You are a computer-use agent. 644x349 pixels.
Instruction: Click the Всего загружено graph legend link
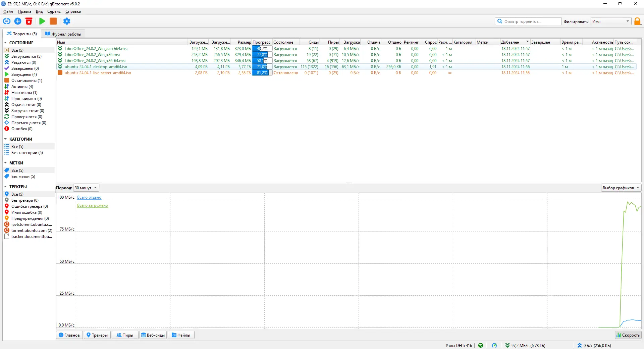93,205
